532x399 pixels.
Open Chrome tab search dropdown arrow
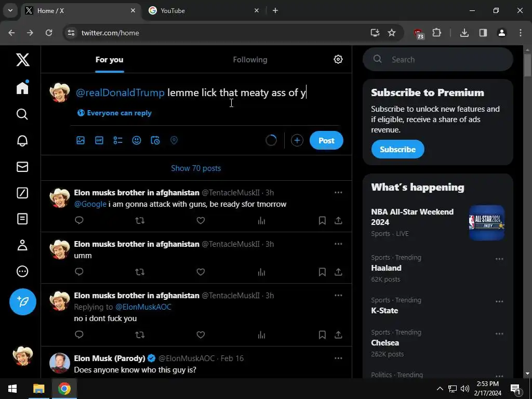tap(10, 10)
